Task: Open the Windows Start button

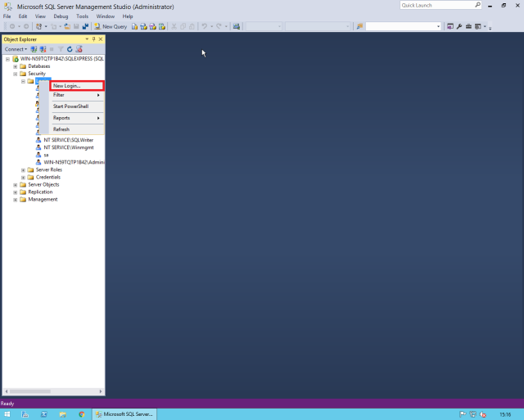Action: 7,414
